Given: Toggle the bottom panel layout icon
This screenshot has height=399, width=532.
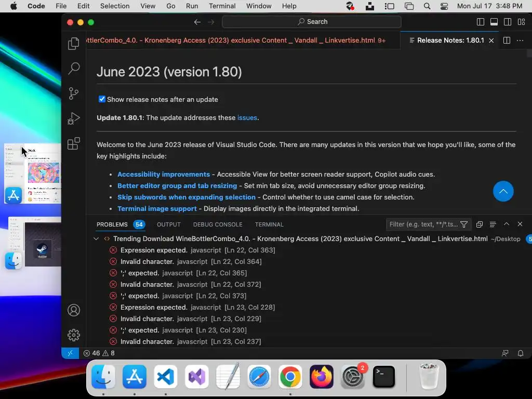Looking at the screenshot, I should pos(494,22).
